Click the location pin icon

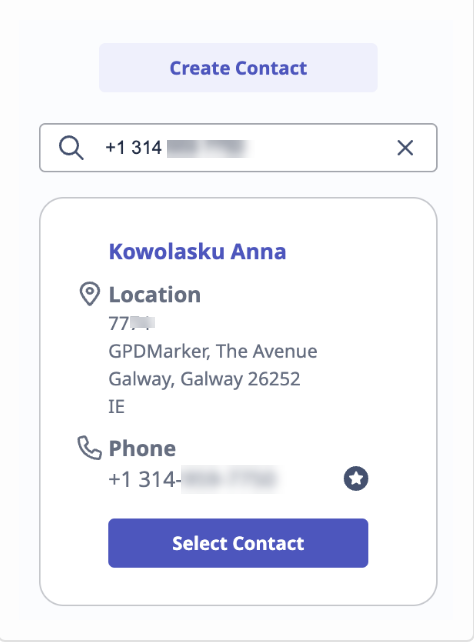coord(90,294)
